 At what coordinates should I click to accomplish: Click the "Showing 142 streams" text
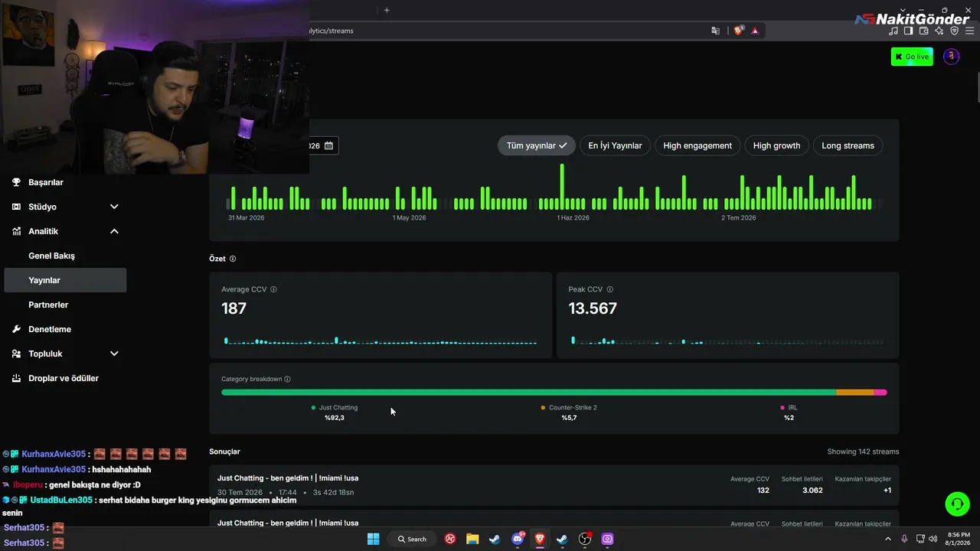[x=863, y=452]
